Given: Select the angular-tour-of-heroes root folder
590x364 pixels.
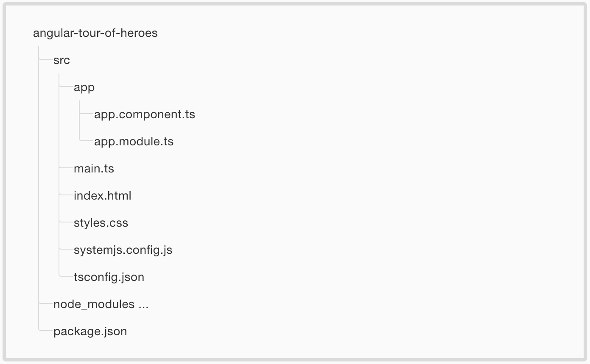Looking at the screenshot, I should click(95, 33).
